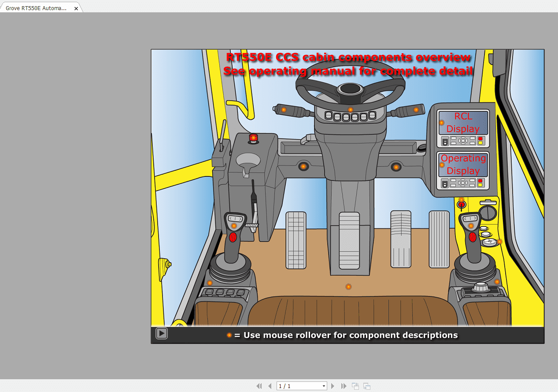This screenshot has height=392, width=558.
Task: Select the right steering column lever hotspot
Action: point(416,110)
